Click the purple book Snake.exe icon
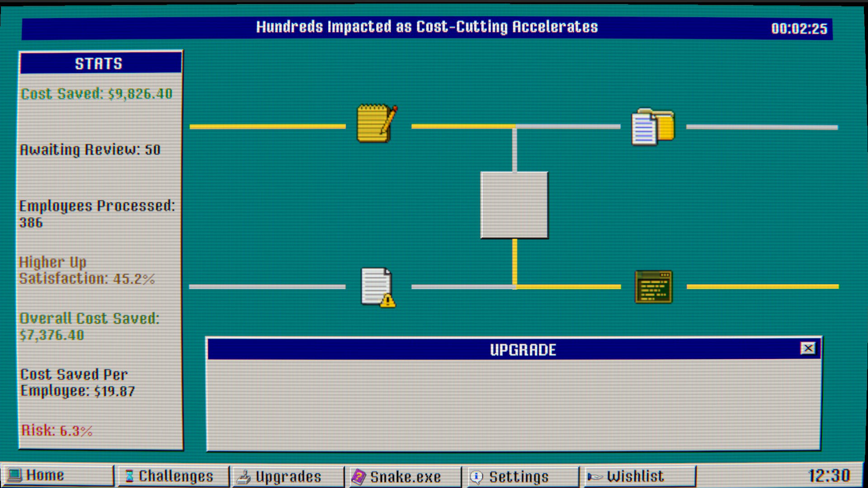This screenshot has height=488, width=868. pyautogui.click(x=359, y=477)
